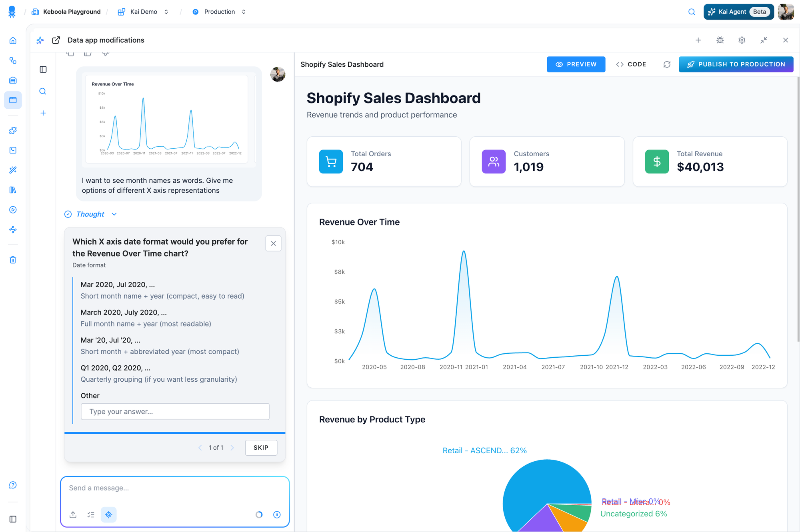Click the '2021-12' x-axis label
Viewport: 800px width, 532px height.
pyautogui.click(x=617, y=367)
